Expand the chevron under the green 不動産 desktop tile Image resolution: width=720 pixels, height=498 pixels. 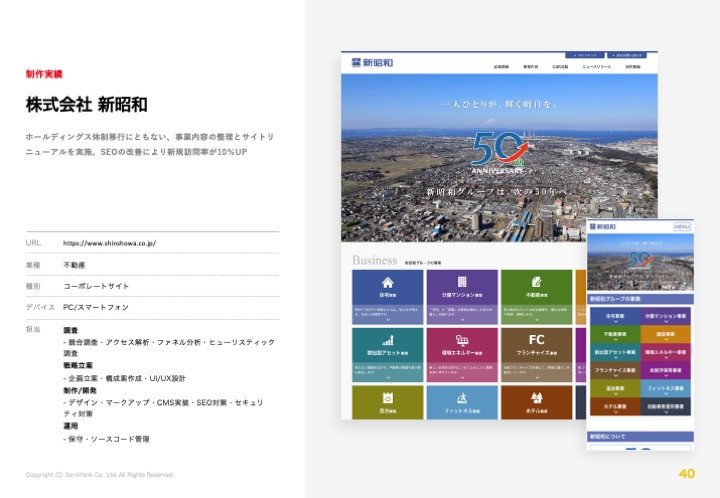click(537, 319)
